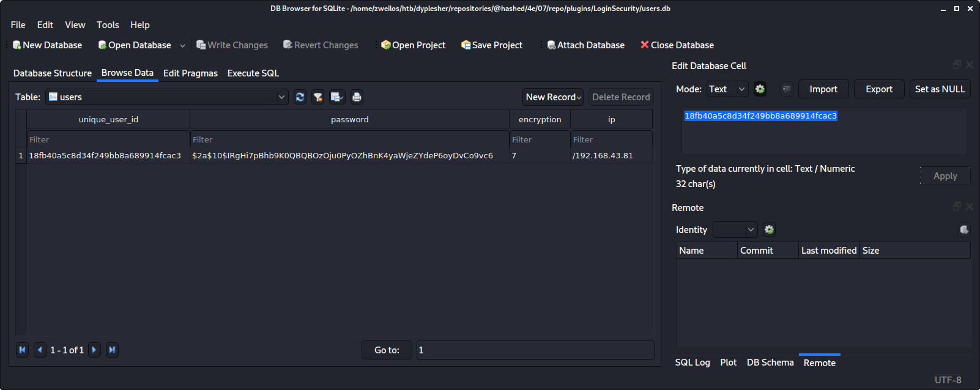This screenshot has width=980, height=390.
Task: Print the users table data
Action: (x=357, y=97)
